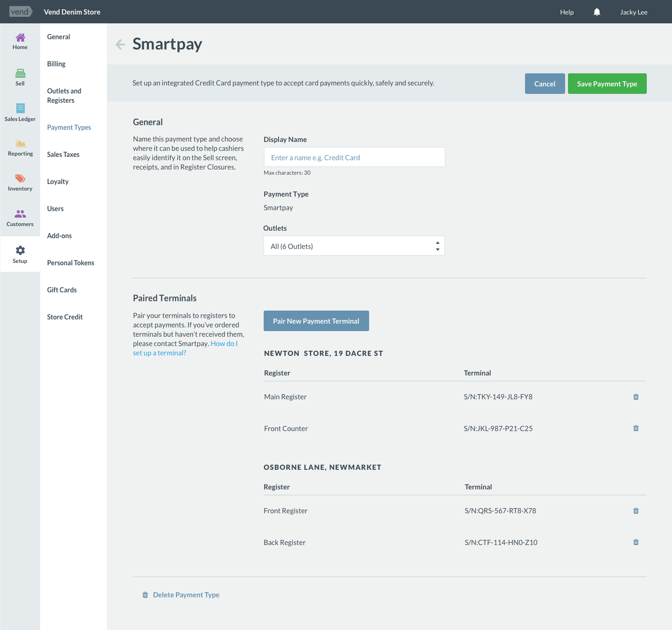Open the Outlets dropdown All (6 Outlets)

click(354, 246)
